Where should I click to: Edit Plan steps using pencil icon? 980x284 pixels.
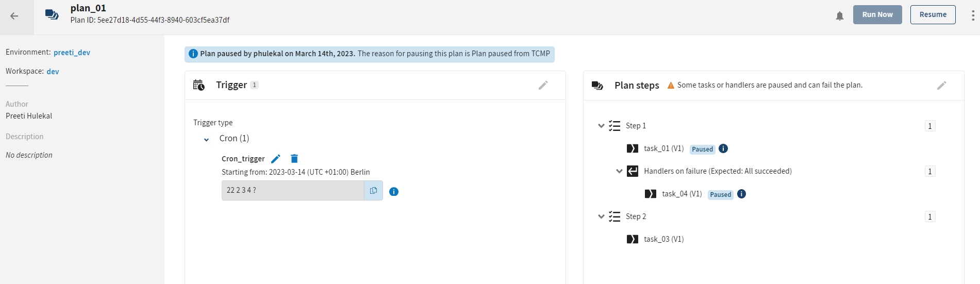click(x=941, y=86)
